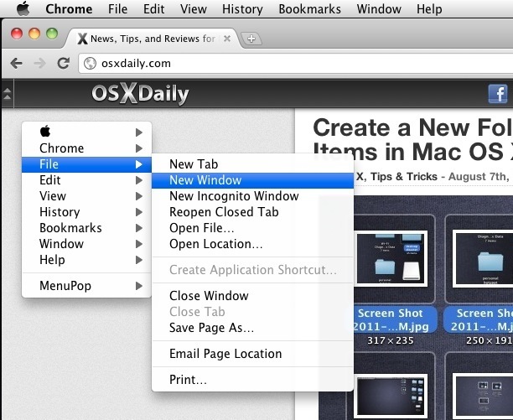Open the File menu in the menu bar

click(x=117, y=9)
